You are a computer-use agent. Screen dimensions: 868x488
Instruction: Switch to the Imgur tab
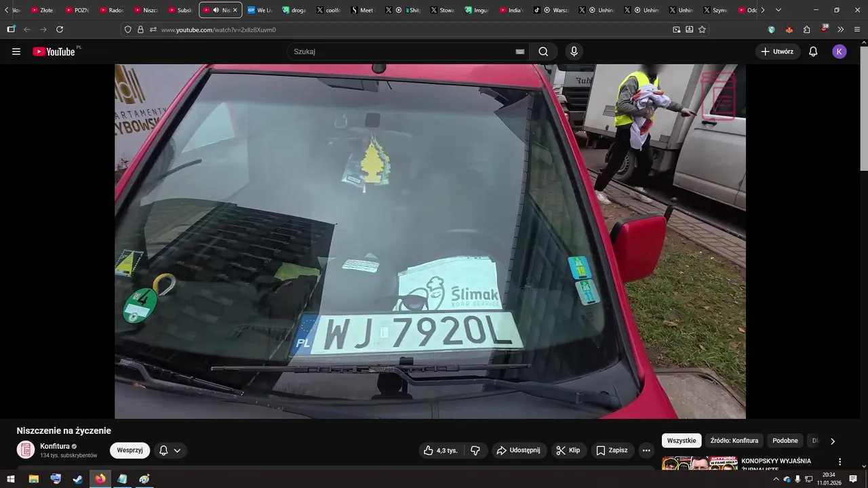coord(479,10)
